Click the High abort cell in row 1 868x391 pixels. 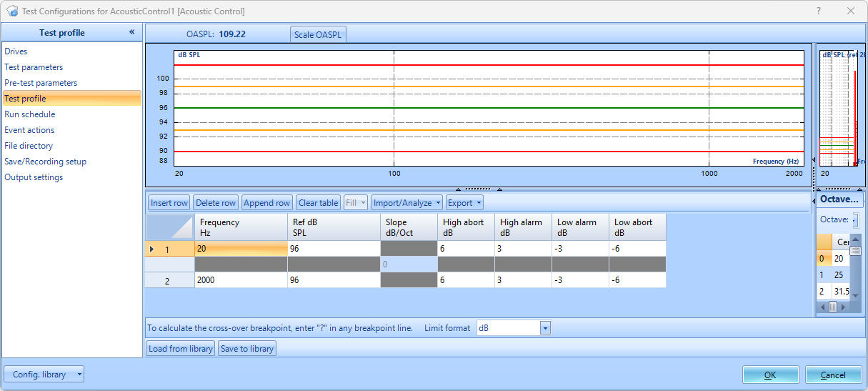tap(466, 249)
